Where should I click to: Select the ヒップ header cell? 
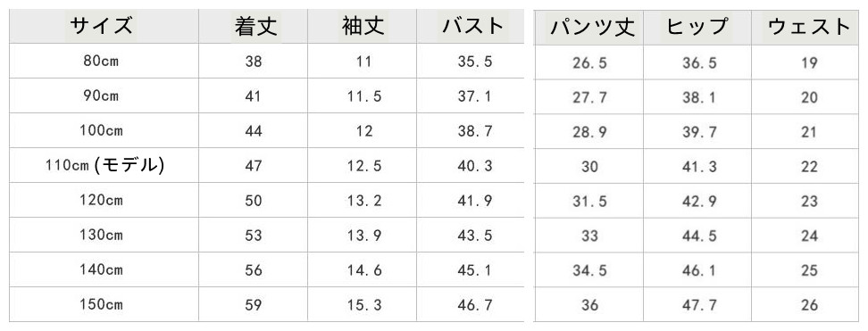tap(697, 27)
